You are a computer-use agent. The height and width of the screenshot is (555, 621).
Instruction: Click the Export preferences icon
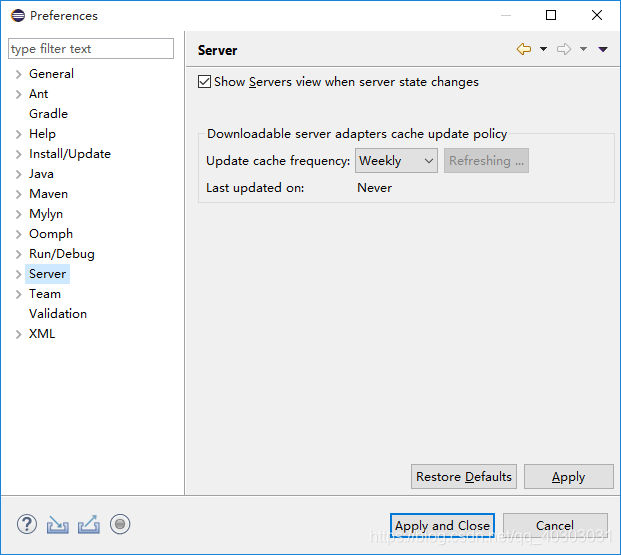(89, 524)
